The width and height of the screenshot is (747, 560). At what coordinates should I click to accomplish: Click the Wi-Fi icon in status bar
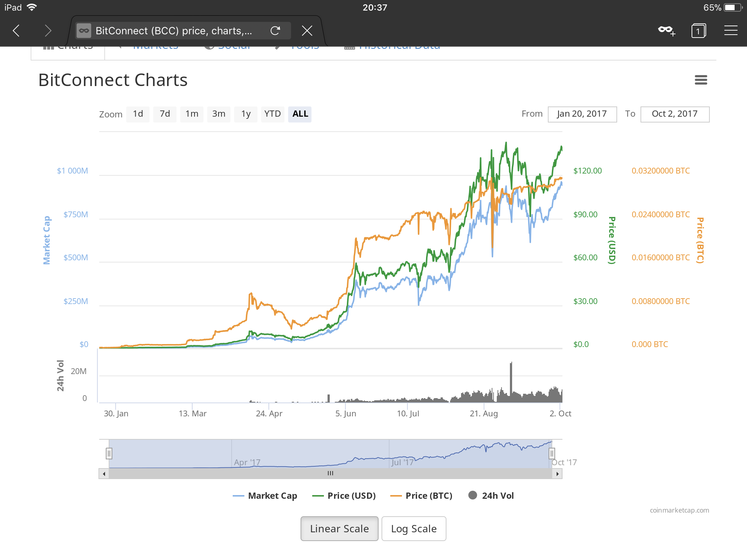(x=32, y=8)
